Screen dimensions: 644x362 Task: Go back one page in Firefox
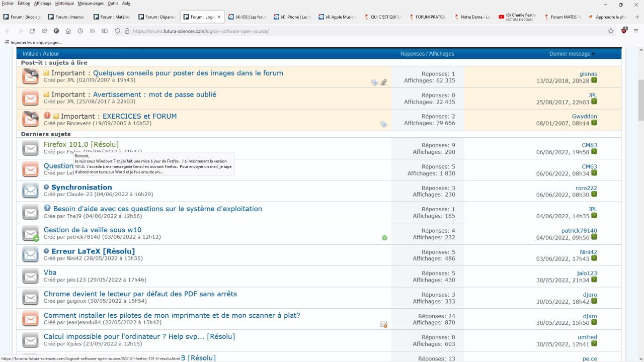point(8,31)
